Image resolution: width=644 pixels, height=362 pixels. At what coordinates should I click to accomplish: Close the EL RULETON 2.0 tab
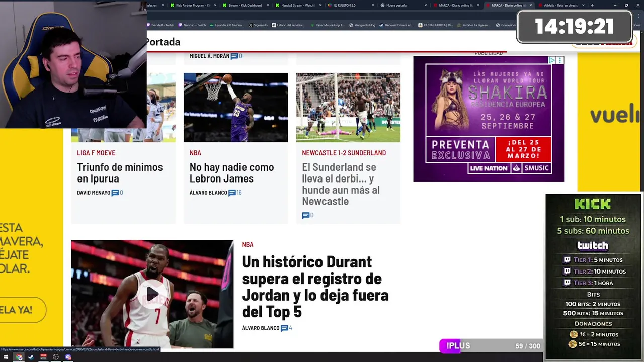coord(373,5)
